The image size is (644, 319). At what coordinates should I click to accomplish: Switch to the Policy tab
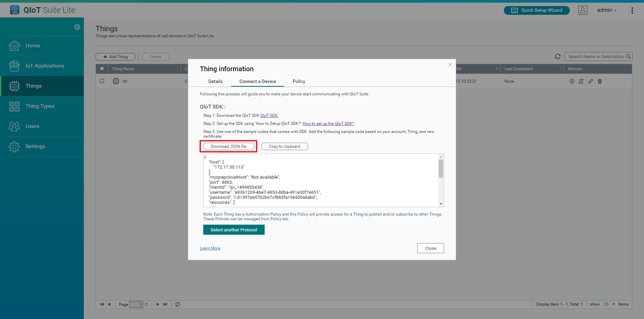(299, 81)
